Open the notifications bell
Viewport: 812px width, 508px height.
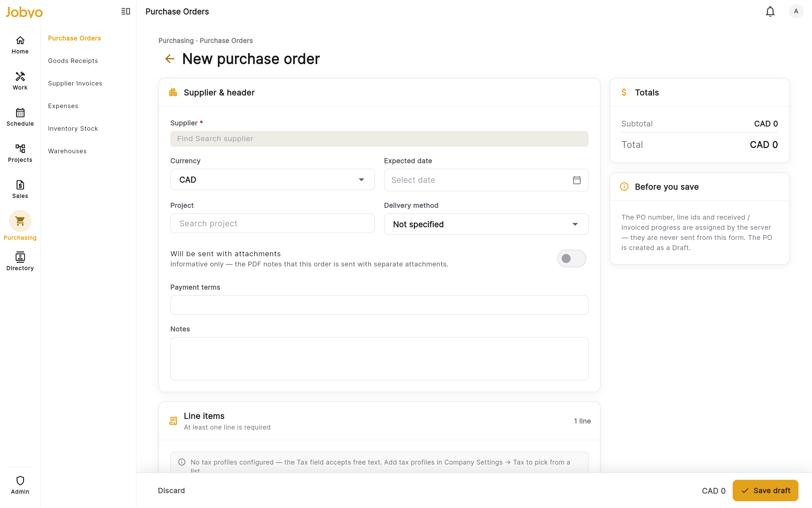pos(770,11)
